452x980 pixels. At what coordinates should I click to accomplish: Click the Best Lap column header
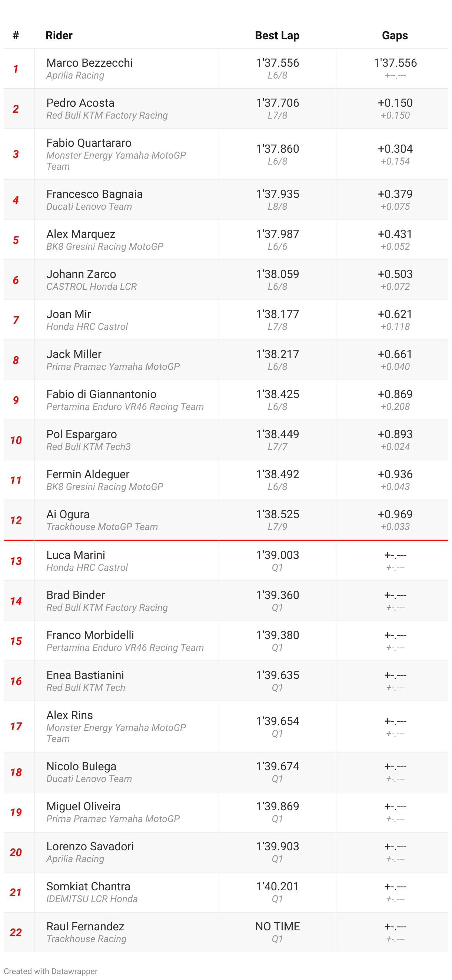277,35
